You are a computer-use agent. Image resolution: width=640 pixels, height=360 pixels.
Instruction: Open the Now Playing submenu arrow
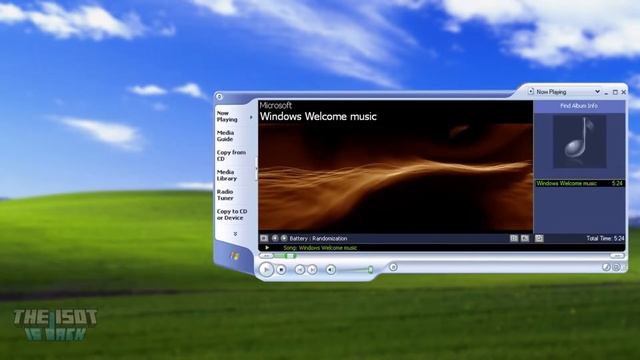point(251,117)
